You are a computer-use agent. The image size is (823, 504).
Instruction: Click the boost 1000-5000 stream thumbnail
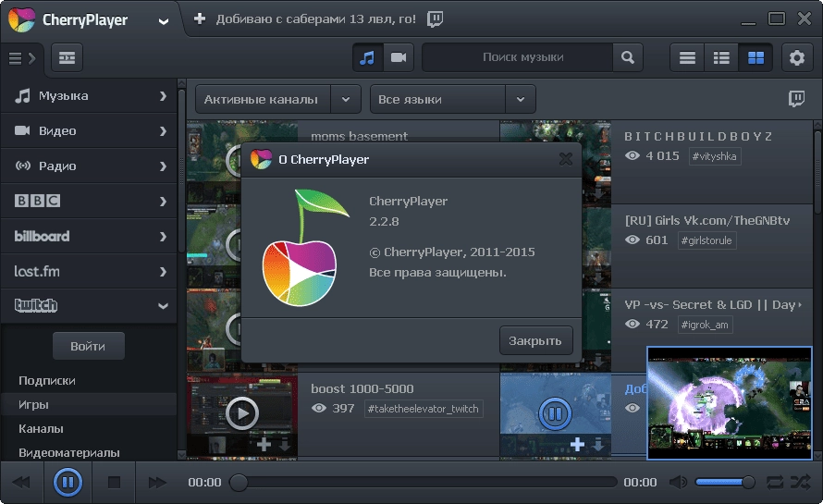(242, 415)
